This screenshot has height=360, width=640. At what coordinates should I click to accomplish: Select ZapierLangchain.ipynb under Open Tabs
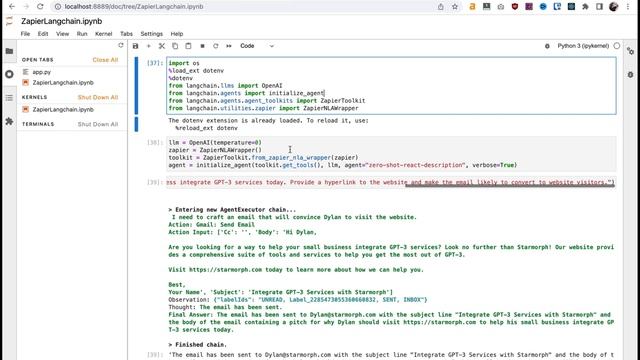tap(63, 82)
